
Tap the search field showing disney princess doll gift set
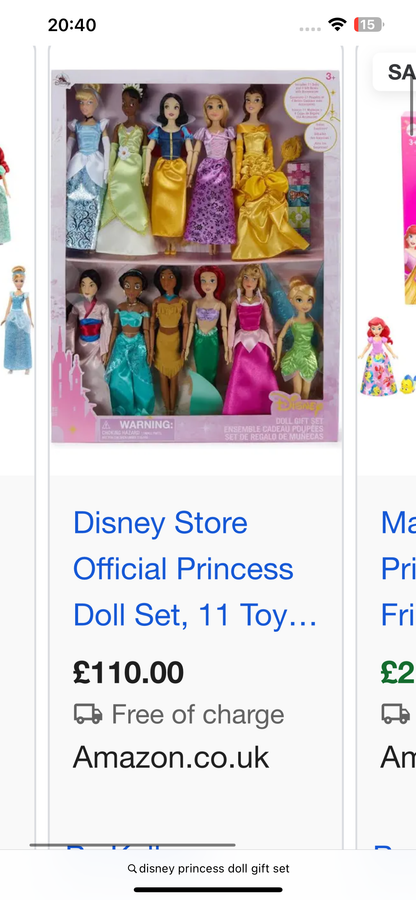pos(208,868)
